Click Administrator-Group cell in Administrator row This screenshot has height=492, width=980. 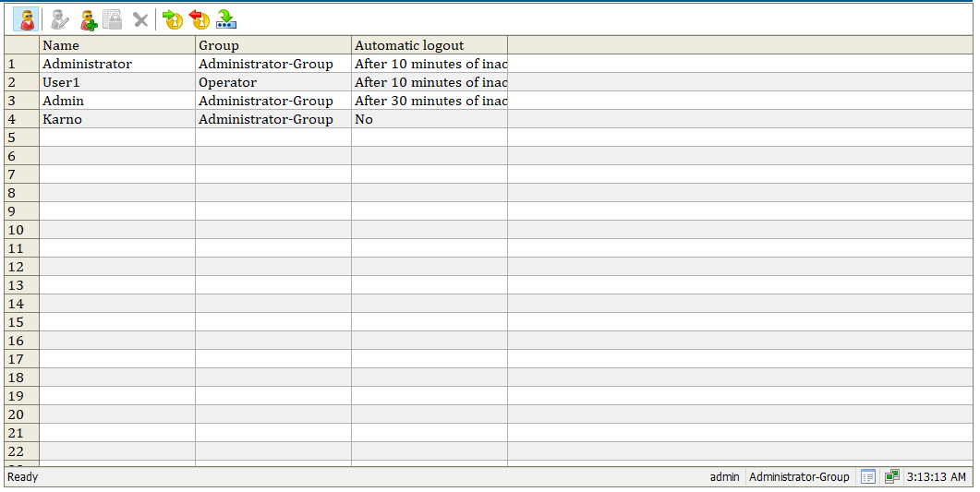(x=273, y=64)
